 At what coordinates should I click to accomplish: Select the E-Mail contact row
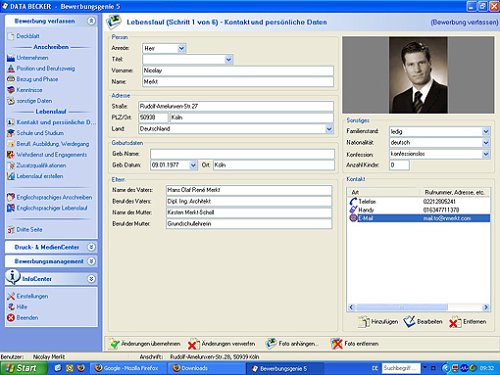click(x=419, y=218)
